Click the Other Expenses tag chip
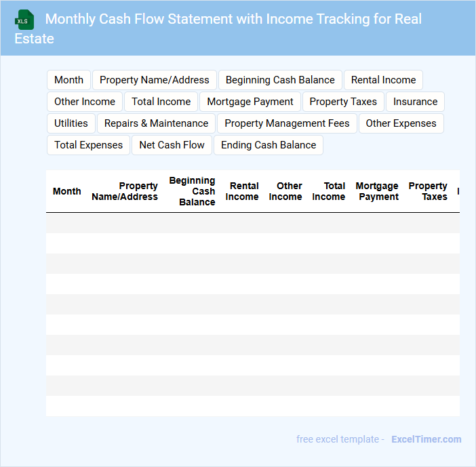This screenshot has height=467, width=476. click(401, 123)
